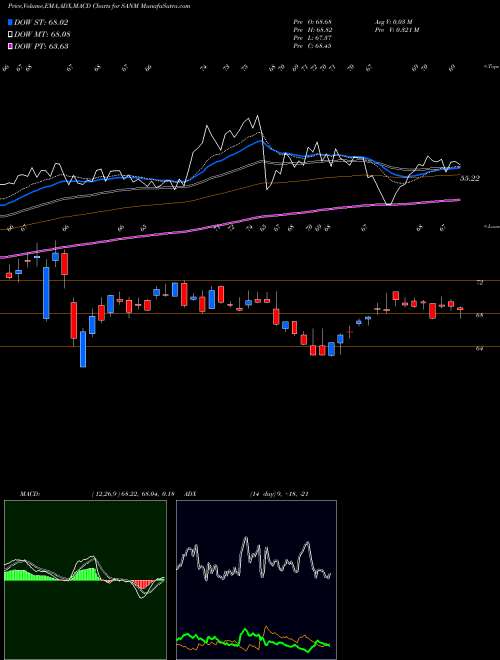Click the 'Pre O: 68.68' open value

click(x=313, y=22)
